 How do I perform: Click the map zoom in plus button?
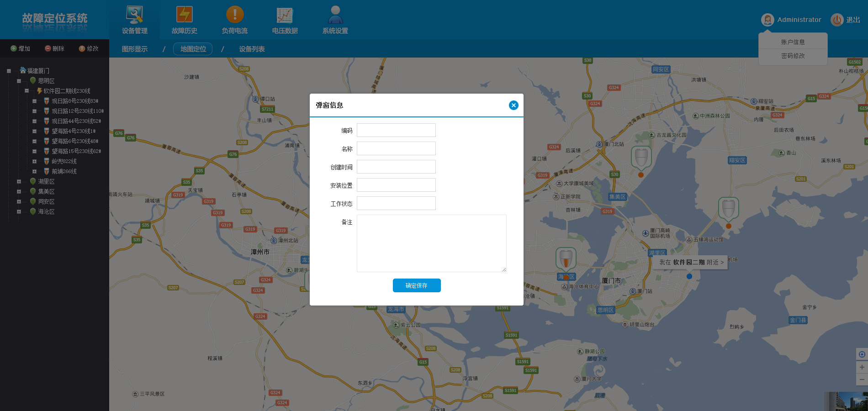(862, 367)
